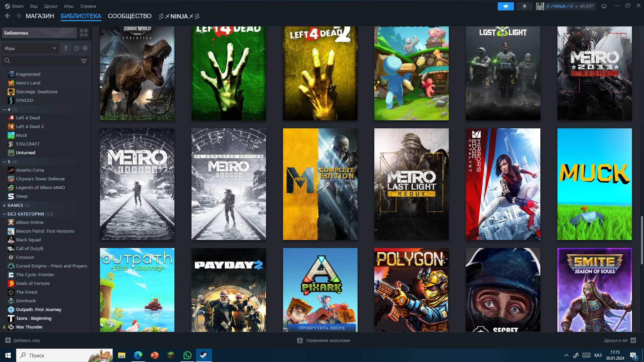This screenshot has height=362, width=644.
Task: Open Windows action center notifications
Action: (633, 355)
